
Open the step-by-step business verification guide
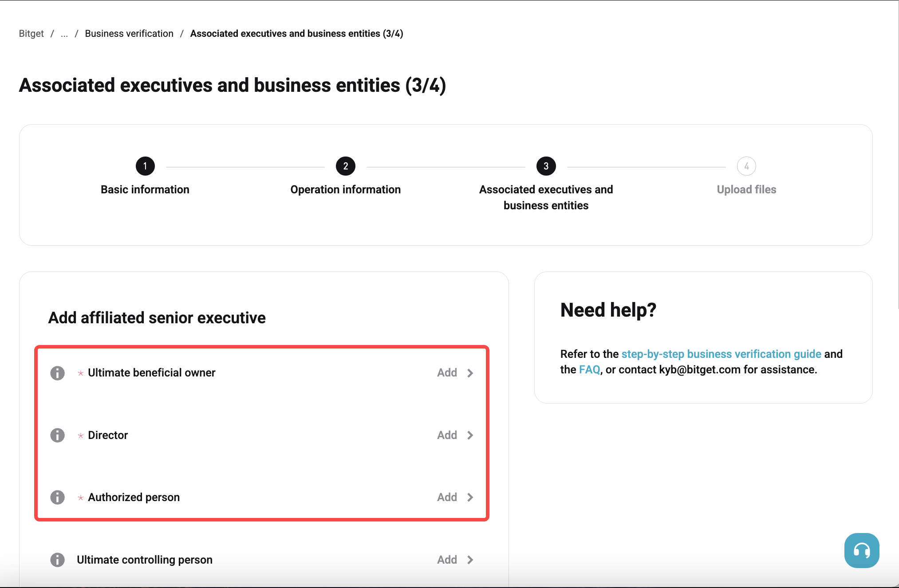pyautogui.click(x=721, y=354)
